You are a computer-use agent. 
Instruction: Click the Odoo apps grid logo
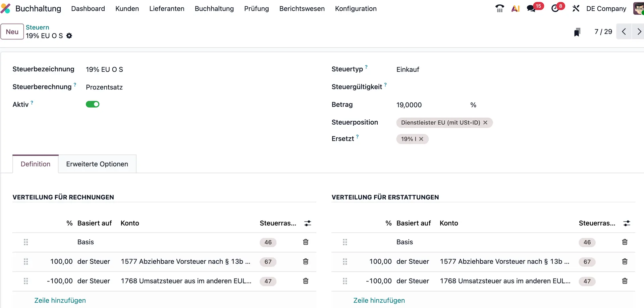(x=6, y=8)
